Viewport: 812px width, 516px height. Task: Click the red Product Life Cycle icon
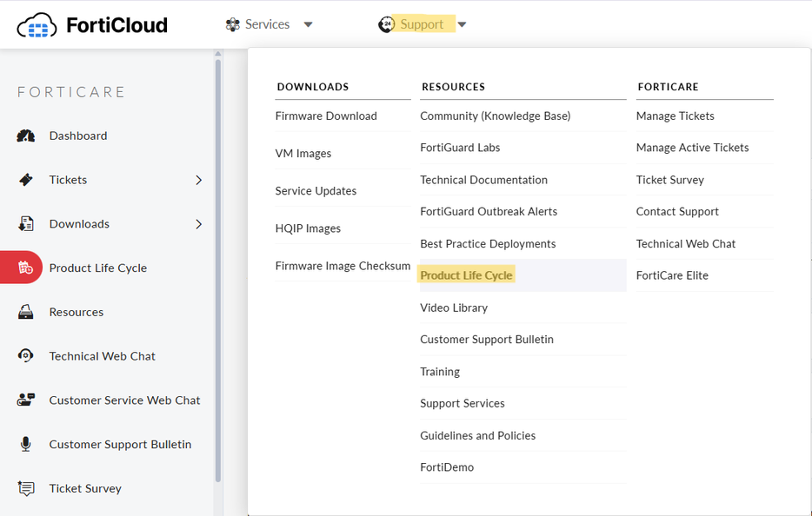[26, 268]
